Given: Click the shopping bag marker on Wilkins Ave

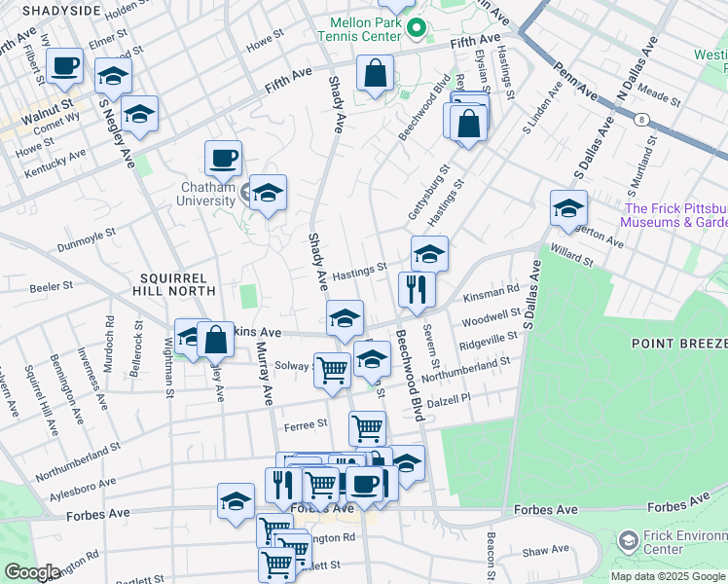Looking at the screenshot, I should point(216,340).
